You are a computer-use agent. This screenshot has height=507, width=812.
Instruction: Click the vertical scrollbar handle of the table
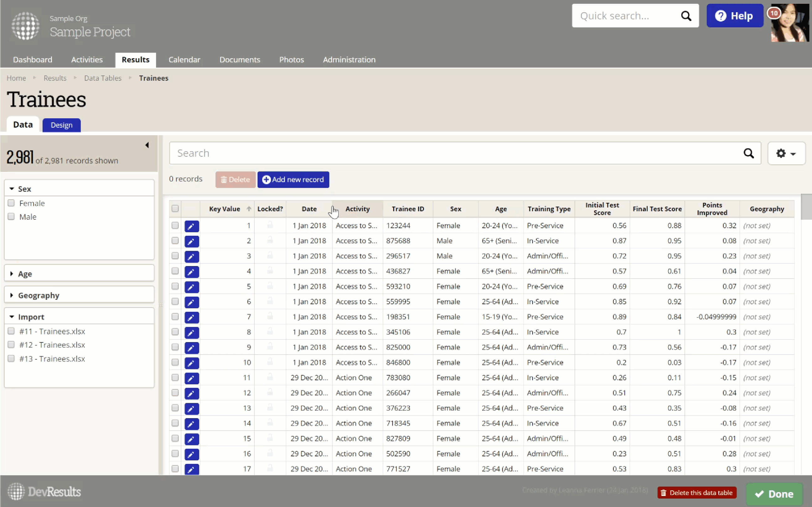coord(806,207)
